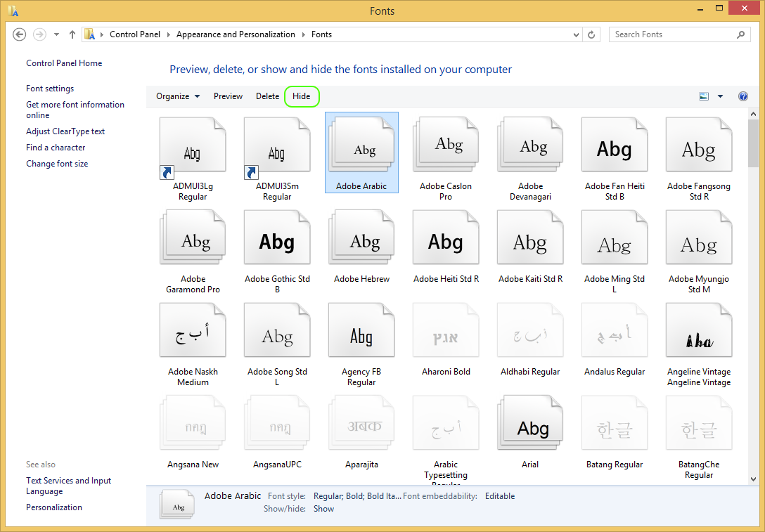Viewport: 765px width, 532px height.
Task: Select the Arial font thumbnail
Action: [x=530, y=422]
